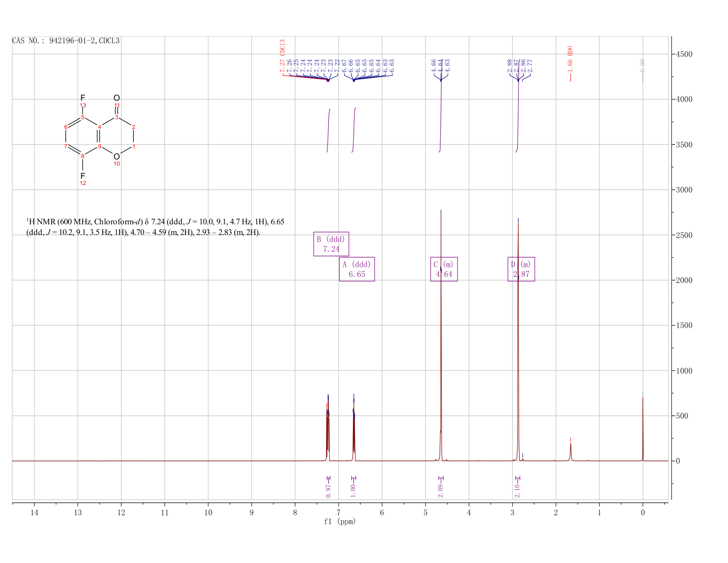728x563 pixels.
Task: Click the 4000 intensity axis label
Action: 683,99
